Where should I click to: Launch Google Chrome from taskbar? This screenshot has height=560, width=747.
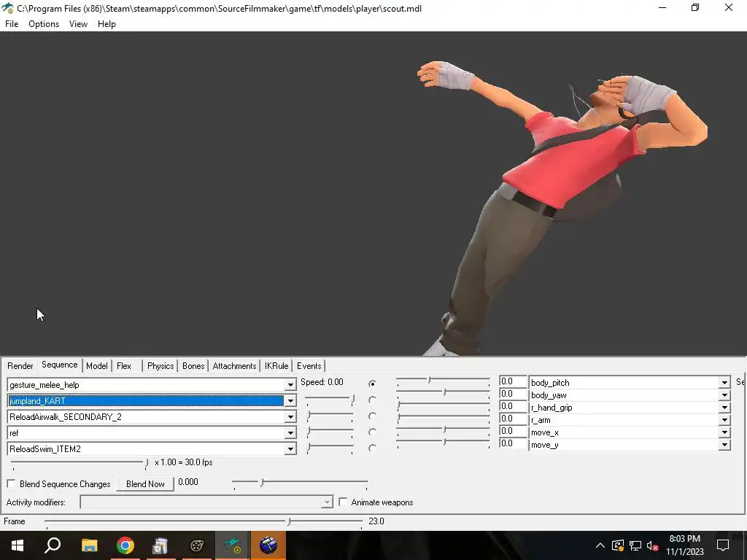click(125, 545)
